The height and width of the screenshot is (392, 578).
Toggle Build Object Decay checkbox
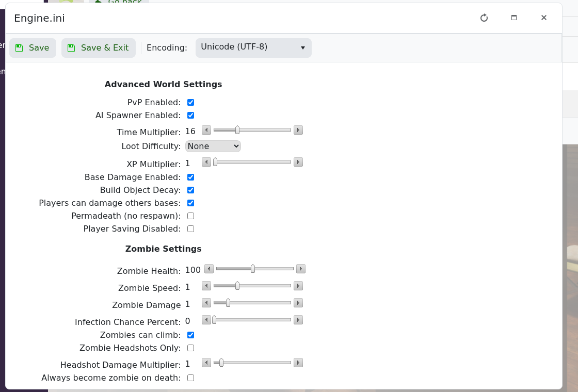[190, 190]
